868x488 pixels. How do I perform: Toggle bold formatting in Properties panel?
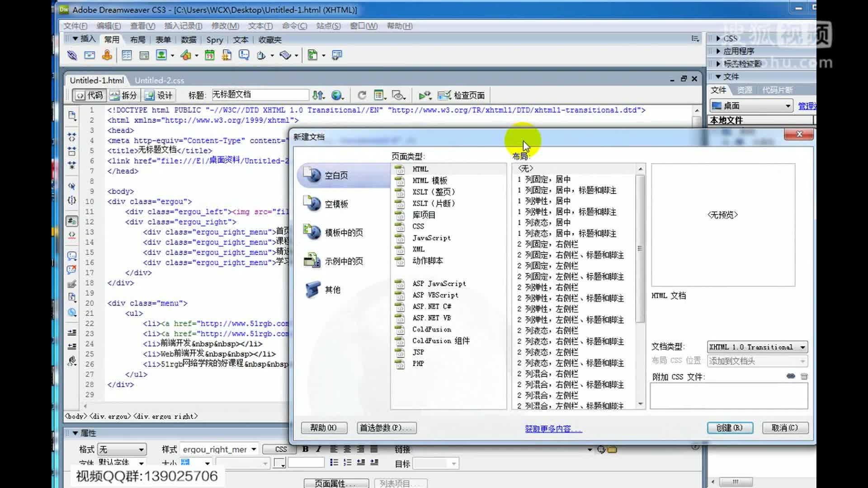(306, 449)
